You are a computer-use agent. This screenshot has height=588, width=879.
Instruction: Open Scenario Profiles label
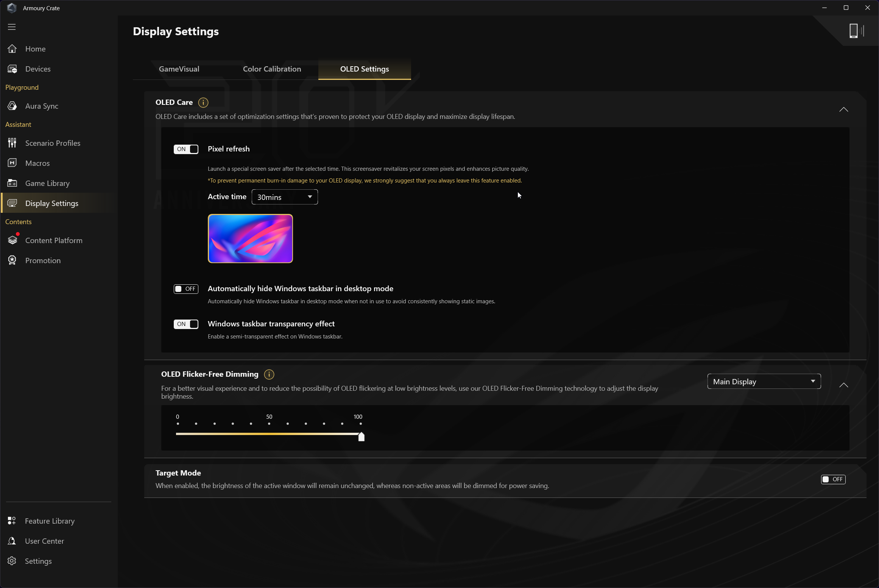pyautogui.click(x=53, y=143)
